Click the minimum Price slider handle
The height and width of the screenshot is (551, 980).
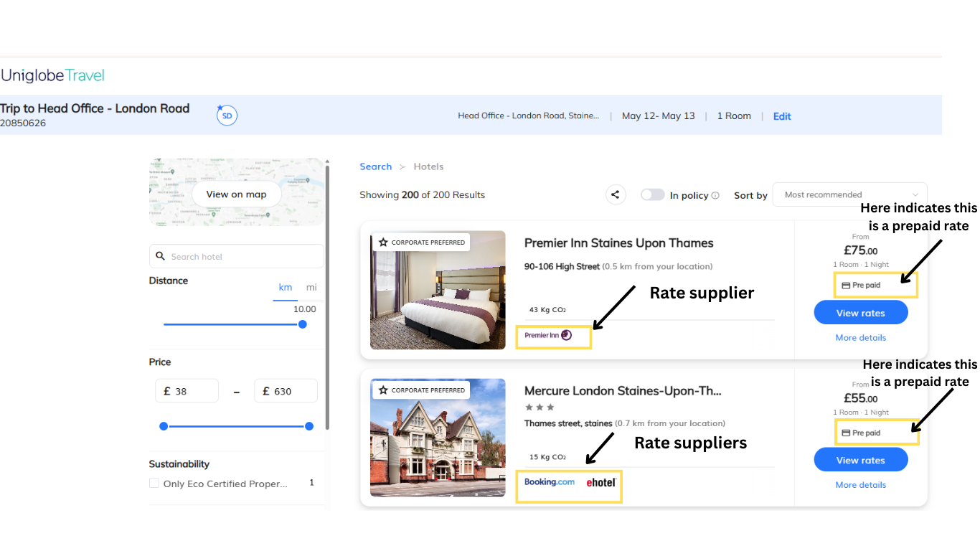tap(164, 426)
